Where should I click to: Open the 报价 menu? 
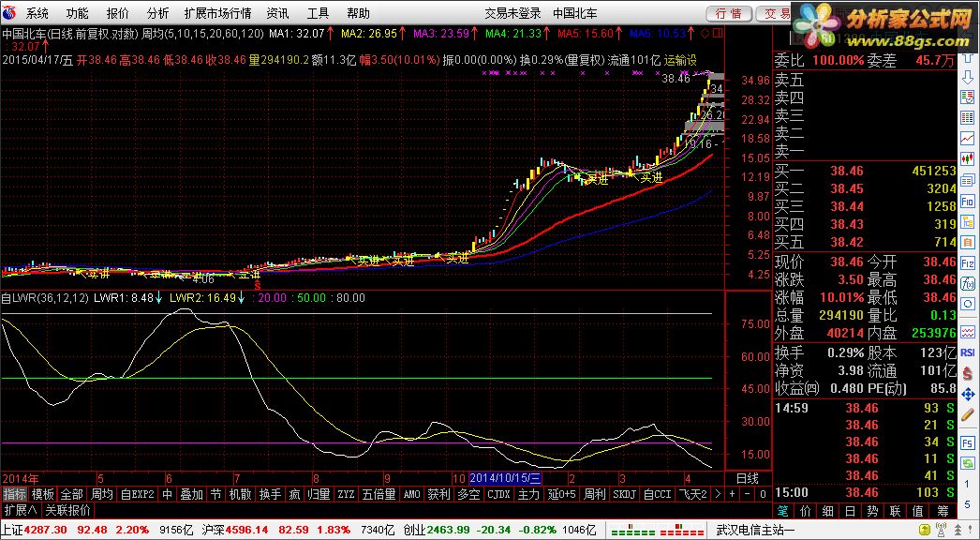pos(117,13)
